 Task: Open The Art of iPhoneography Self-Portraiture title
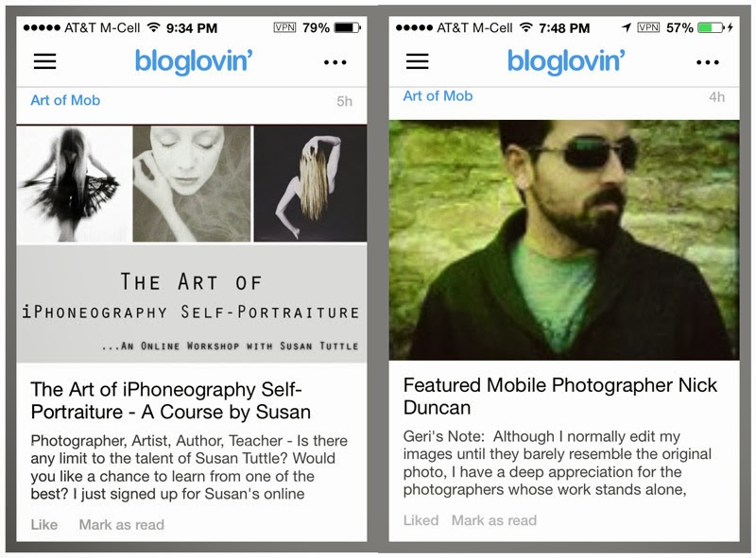tap(171, 400)
